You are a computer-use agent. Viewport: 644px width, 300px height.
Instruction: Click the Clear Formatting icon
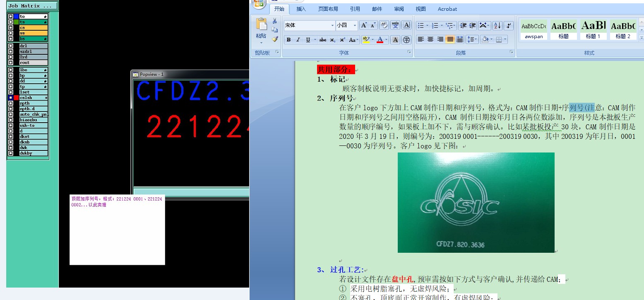pos(384,25)
